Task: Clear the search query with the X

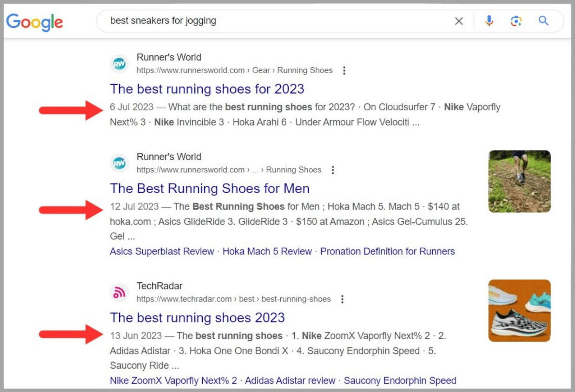Action: [459, 21]
